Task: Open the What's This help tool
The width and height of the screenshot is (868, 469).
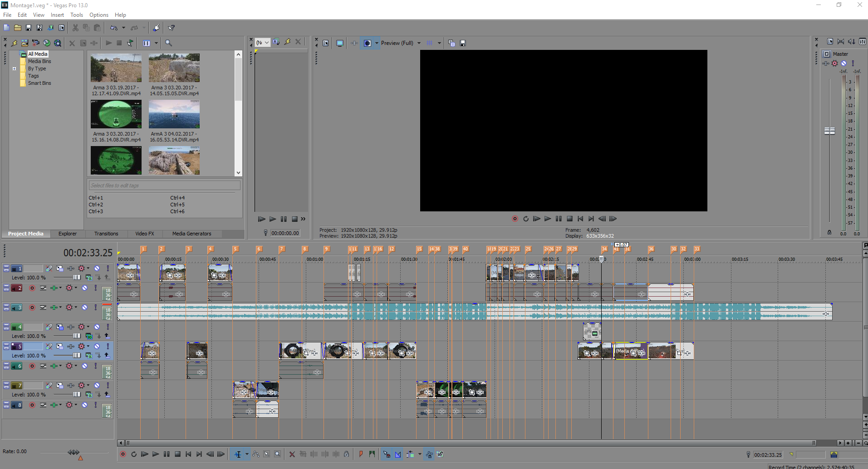Action: coord(172,28)
